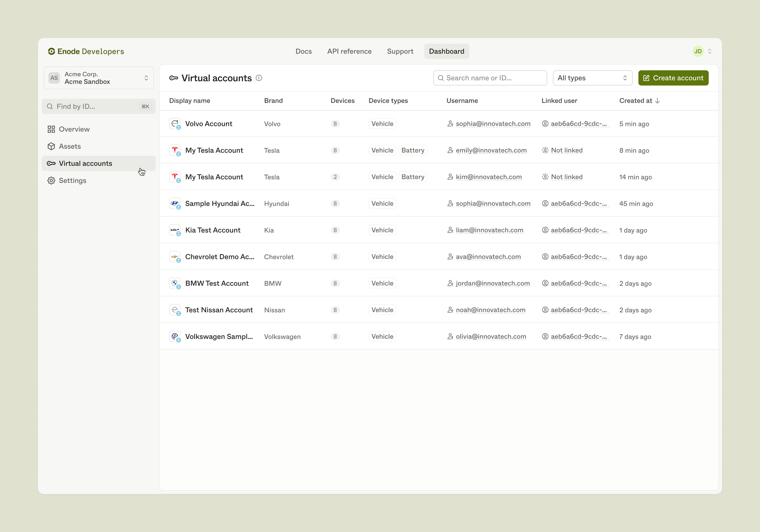Open the All types filter dropdown
The image size is (760, 532).
coord(592,78)
